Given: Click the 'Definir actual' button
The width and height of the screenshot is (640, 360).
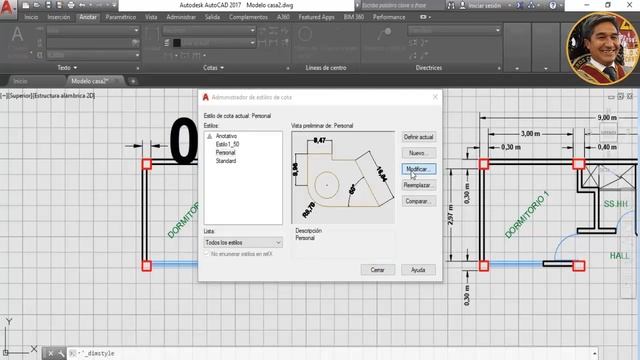Looking at the screenshot, I should tap(418, 137).
